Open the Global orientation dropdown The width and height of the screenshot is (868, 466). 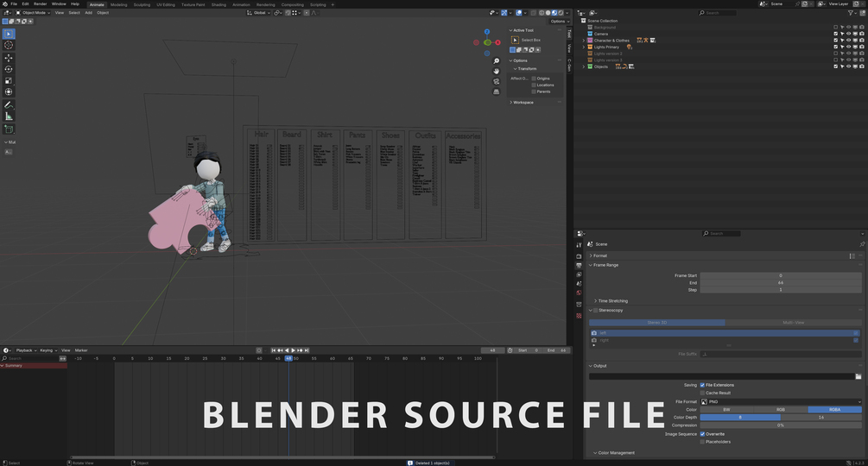258,13
